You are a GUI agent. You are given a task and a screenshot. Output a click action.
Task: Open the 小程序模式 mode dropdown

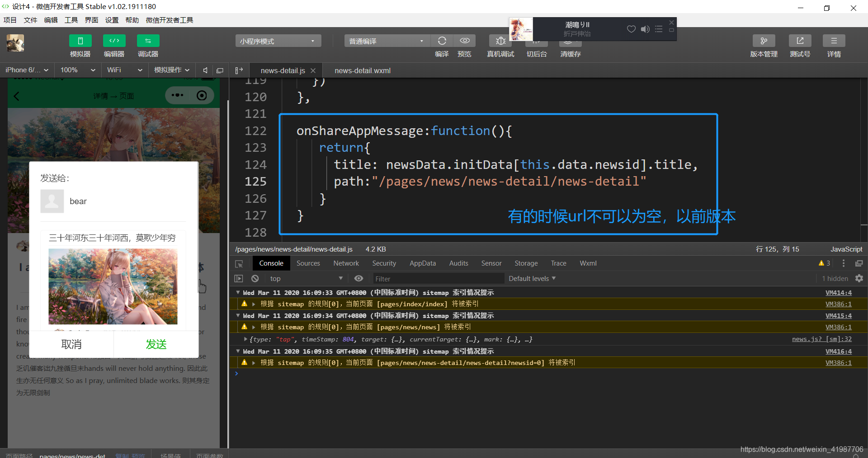point(278,41)
